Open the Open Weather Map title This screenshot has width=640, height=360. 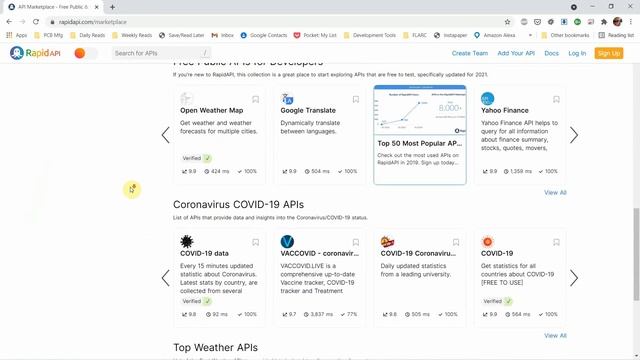pos(211,110)
